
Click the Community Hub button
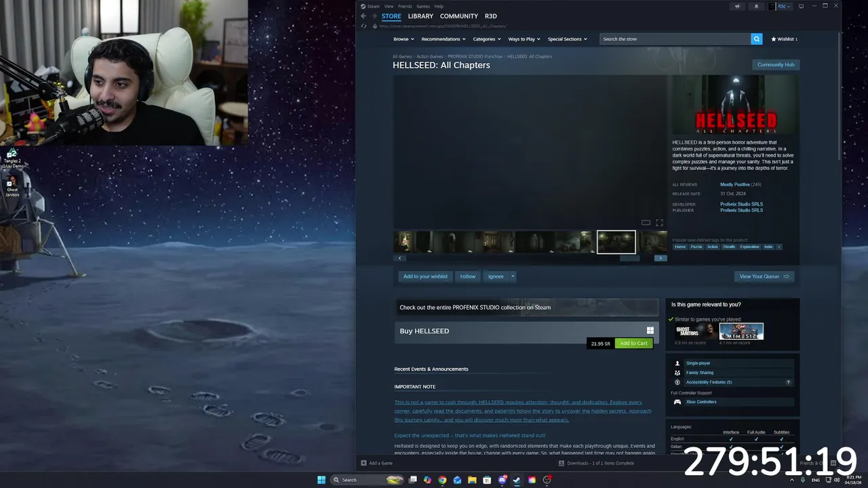[x=776, y=65]
